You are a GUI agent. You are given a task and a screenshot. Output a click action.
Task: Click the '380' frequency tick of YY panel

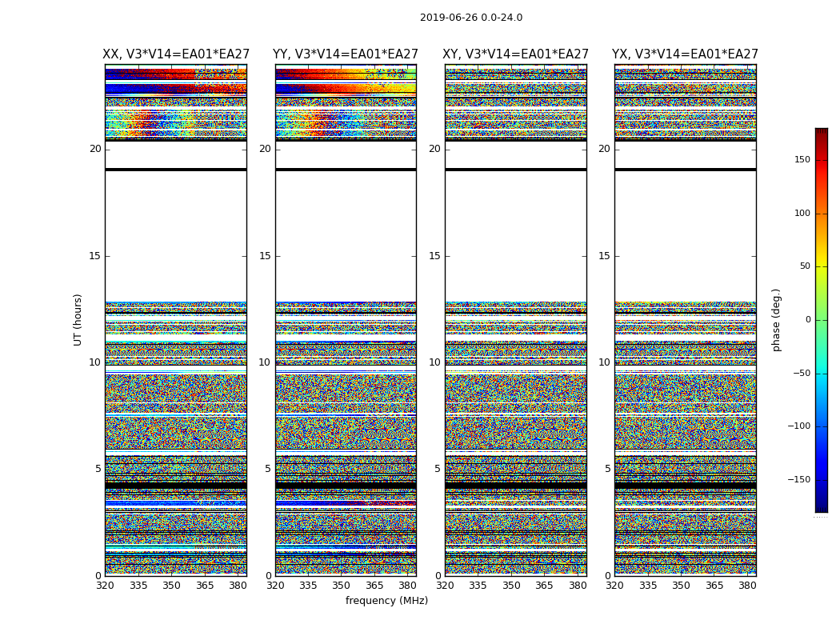(x=408, y=586)
